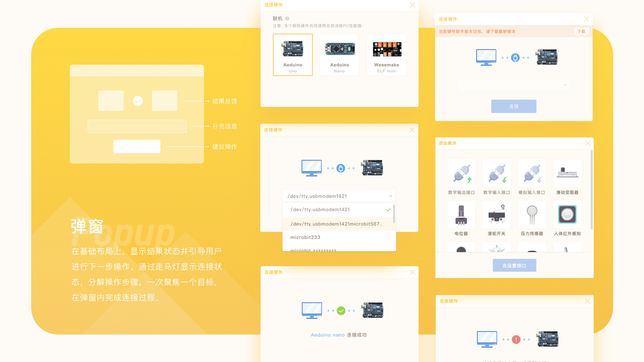Click the 添加模块 dialog scrollbar
Screen dimensions: 644x362
click(x=592, y=190)
